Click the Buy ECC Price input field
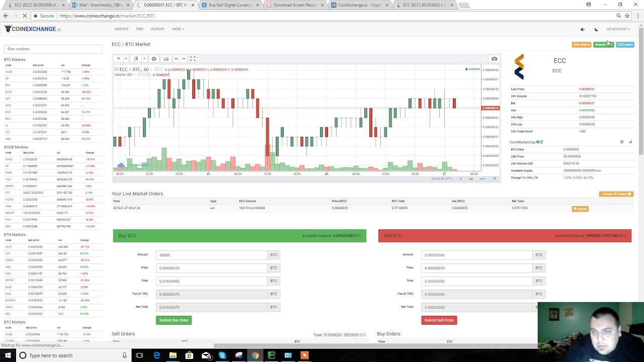Image resolution: width=644 pixels, height=362 pixels. point(211,268)
